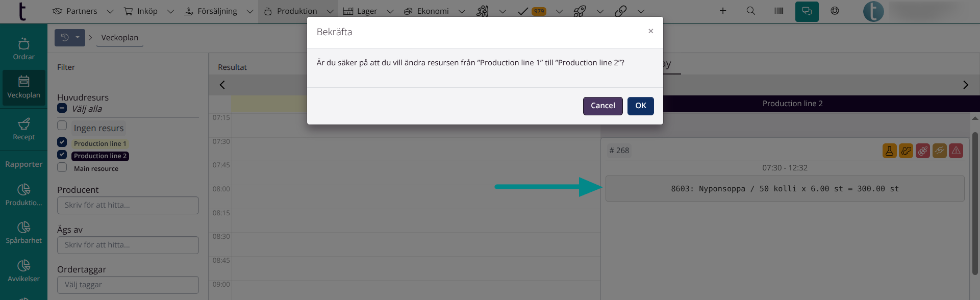
Task: Go to next day with right arrow
Action: [965, 85]
